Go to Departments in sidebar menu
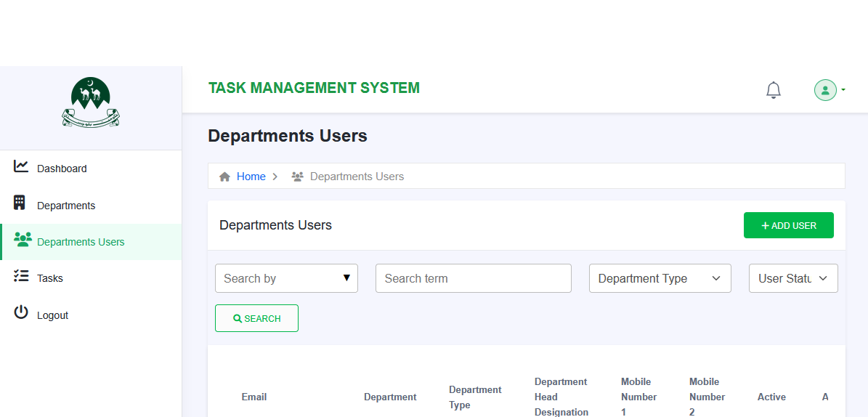This screenshot has width=868, height=417. (x=66, y=206)
